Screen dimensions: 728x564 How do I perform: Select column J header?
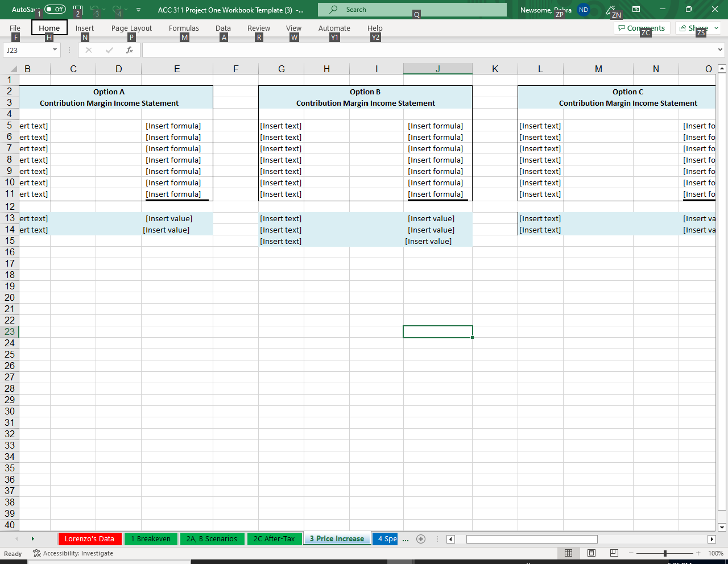pos(438,69)
